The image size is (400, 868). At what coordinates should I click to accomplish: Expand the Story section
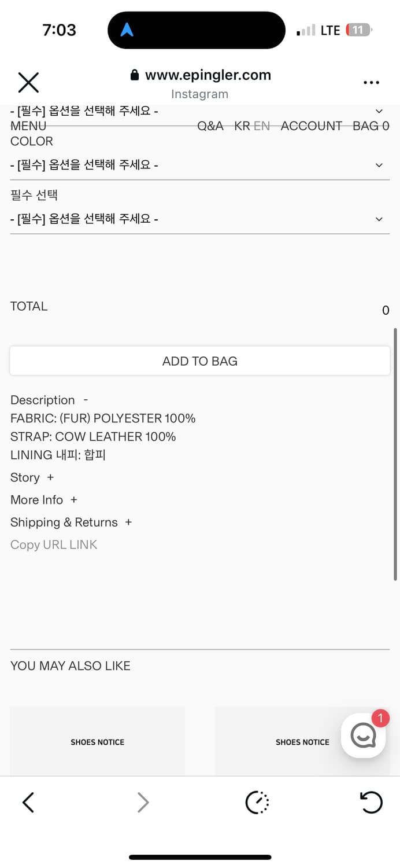click(32, 477)
